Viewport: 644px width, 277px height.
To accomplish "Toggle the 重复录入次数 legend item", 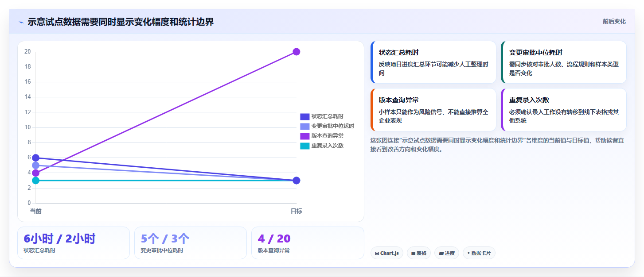I will click(322, 146).
